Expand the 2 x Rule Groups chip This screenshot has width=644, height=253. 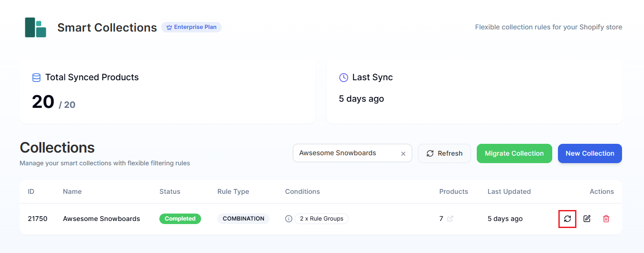(321, 218)
